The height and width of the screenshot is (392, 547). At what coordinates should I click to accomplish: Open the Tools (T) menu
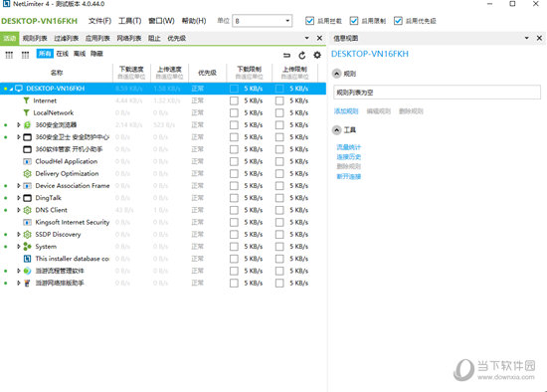[x=129, y=21]
